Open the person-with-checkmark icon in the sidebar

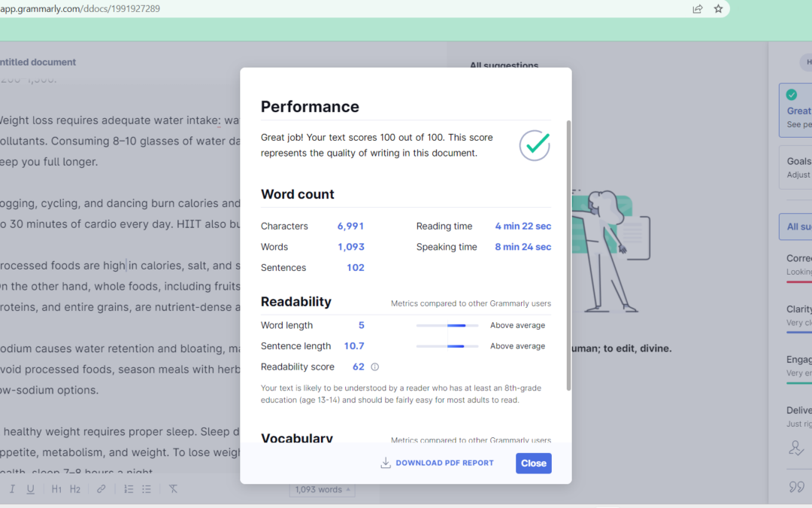tap(796, 447)
